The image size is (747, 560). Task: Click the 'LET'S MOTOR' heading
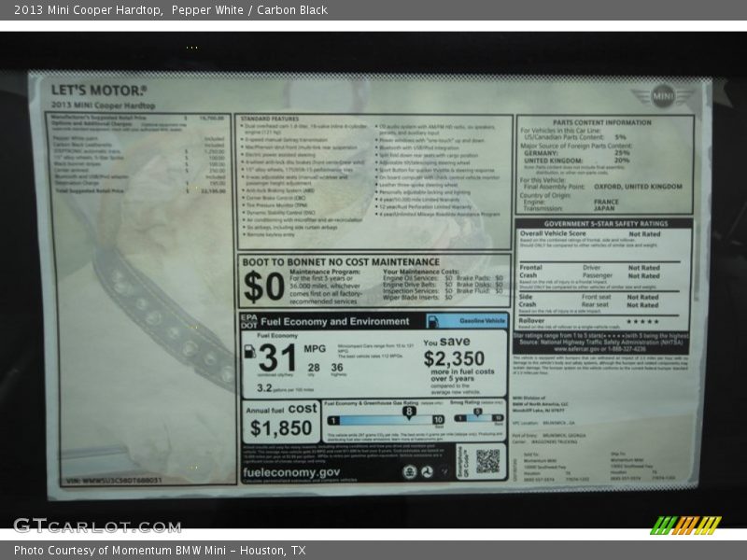(x=99, y=91)
